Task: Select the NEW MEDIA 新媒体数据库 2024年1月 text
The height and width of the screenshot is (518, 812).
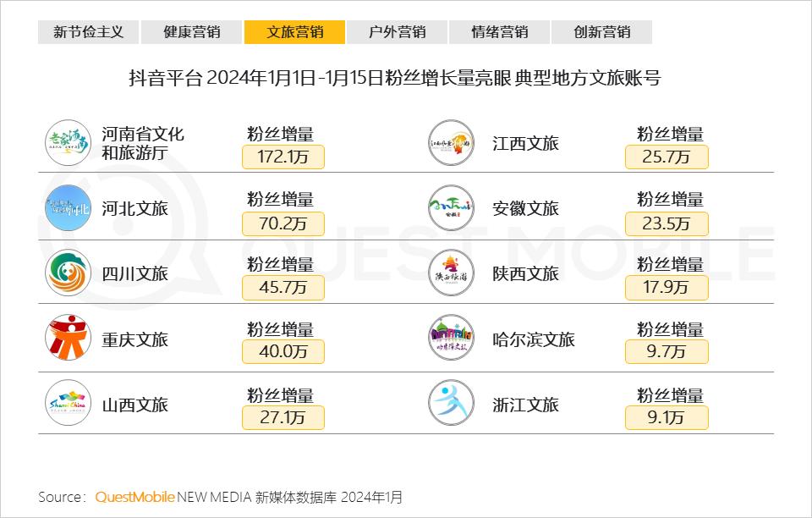Action: pyautogui.click(x=289, y=498)
